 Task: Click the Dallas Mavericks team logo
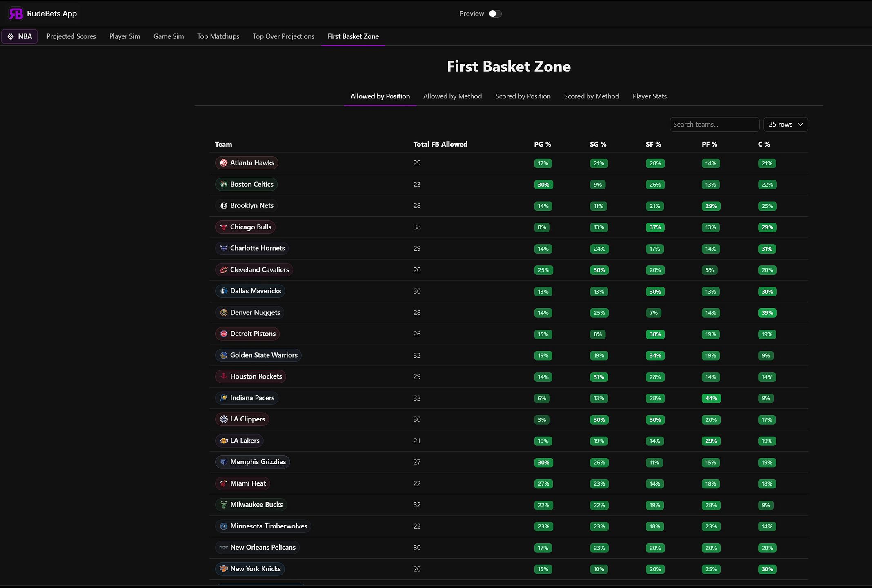pyautogui.click(x=224, y=291)
